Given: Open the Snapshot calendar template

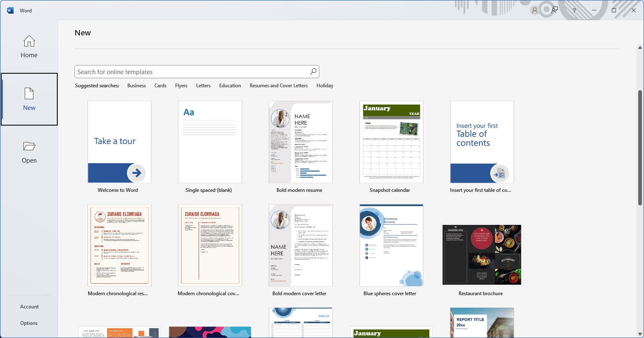Looking at the screenshot, I should tap(391, 142).
